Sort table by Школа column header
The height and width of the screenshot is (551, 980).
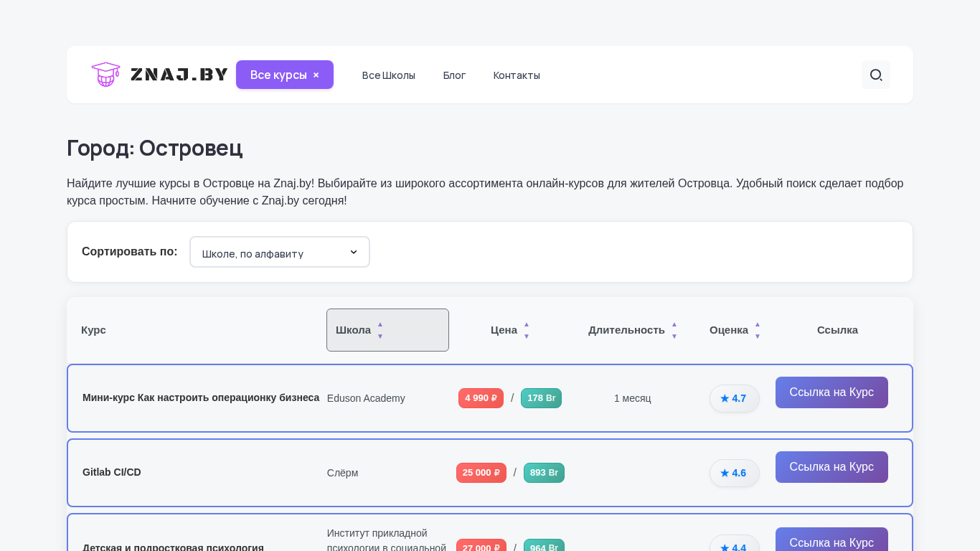click(x=353, y=330)
